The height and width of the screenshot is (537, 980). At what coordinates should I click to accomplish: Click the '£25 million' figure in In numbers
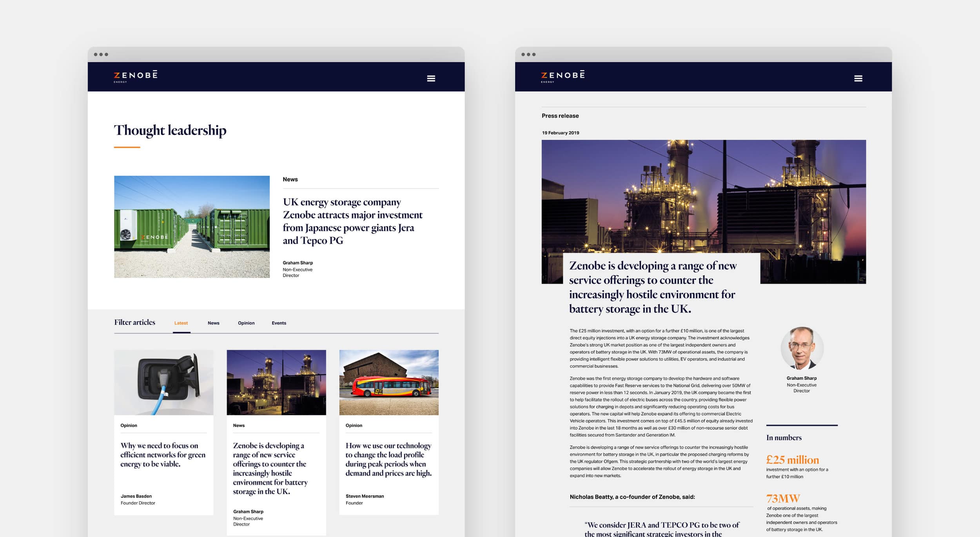click(793, 460)
